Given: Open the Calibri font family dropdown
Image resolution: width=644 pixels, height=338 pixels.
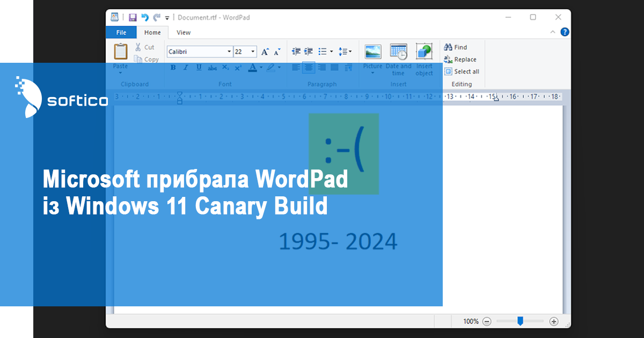Looking at the screenshot, I should pyautogui.click(x=229, y=52).
